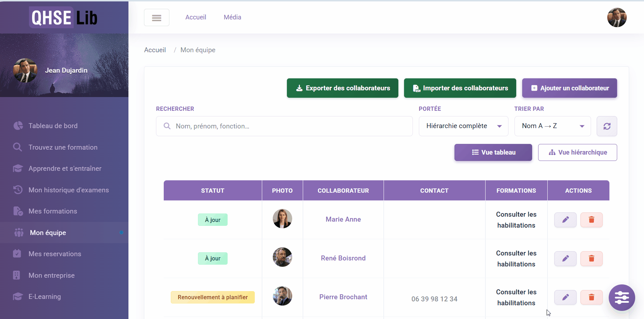Delete René Boisrond with the trash icon
This screenshot has height=319, width=644.
(592, 259)
